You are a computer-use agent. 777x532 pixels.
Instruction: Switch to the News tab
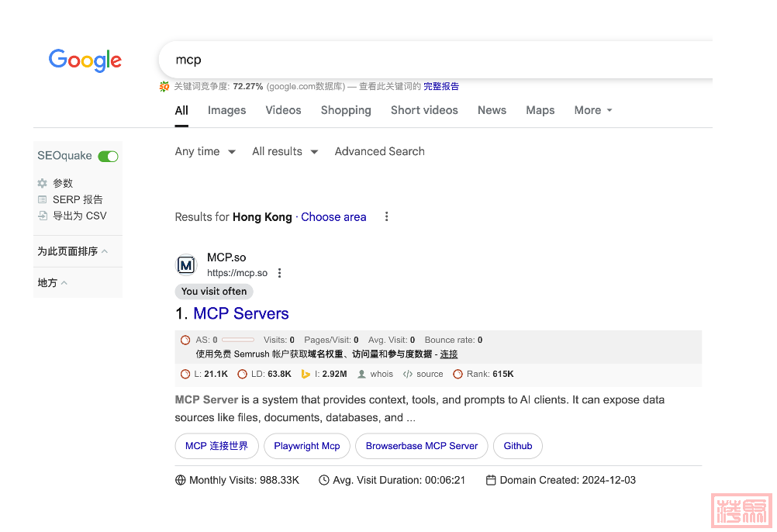pos(492,111)
